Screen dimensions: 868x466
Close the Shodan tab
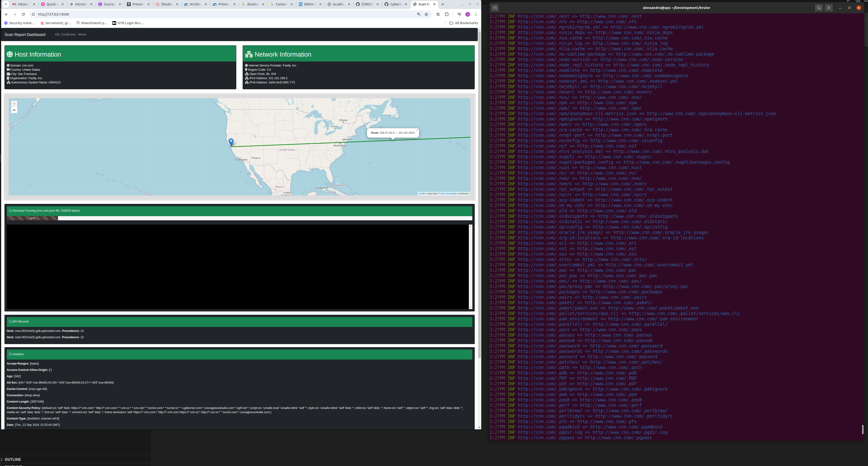coord(177,4)
